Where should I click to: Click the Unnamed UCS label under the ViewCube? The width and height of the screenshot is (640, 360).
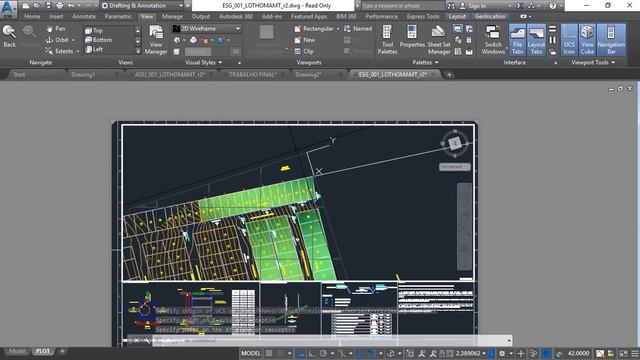click(455, 167)
